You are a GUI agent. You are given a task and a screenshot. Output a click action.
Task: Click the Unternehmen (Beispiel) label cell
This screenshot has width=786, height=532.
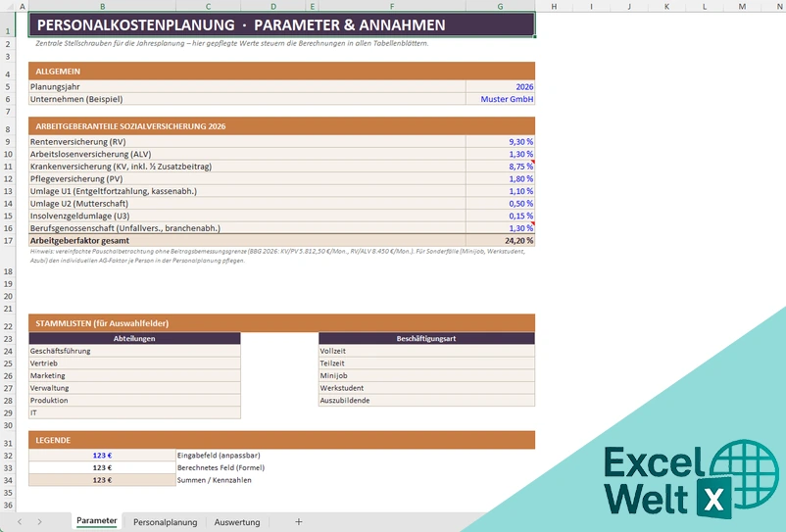pyautogui.click(x=247, y=99)
